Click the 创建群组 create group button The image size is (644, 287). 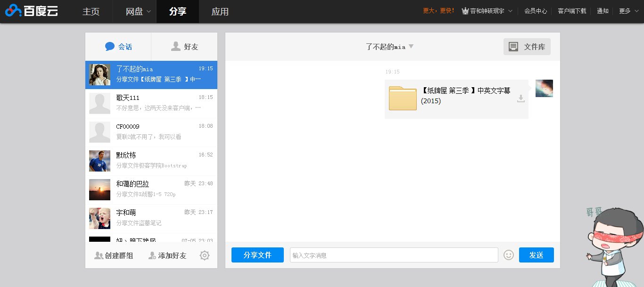114,255
